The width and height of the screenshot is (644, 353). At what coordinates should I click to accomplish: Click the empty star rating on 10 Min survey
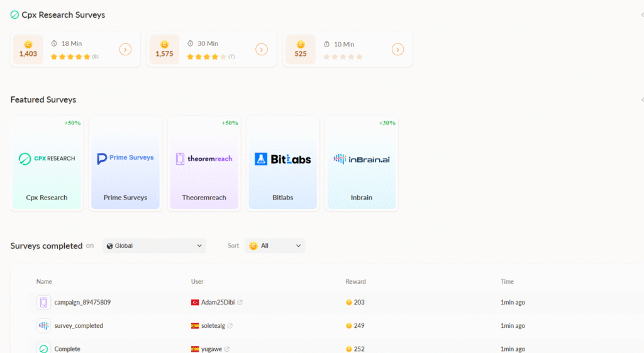pyautogui.click(x=343, y=57)
